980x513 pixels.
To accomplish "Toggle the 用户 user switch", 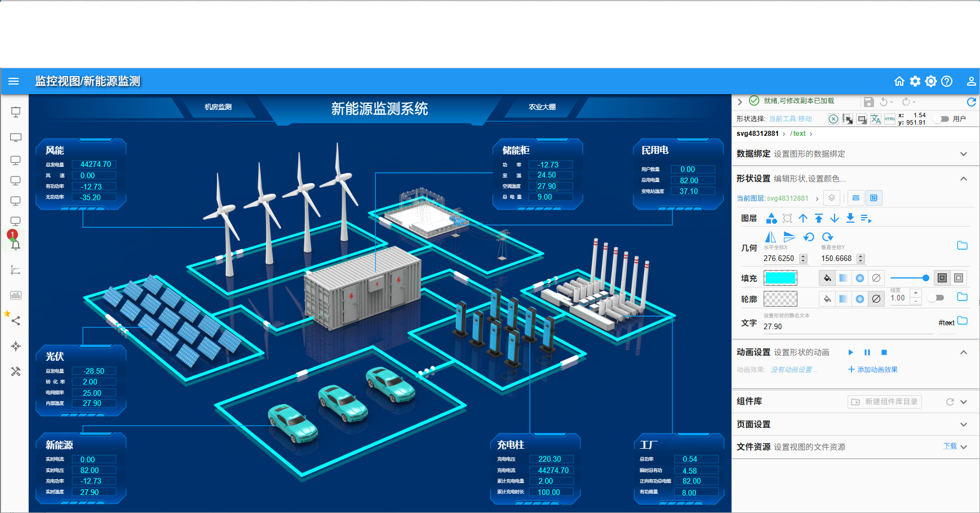I will [941, 119].
